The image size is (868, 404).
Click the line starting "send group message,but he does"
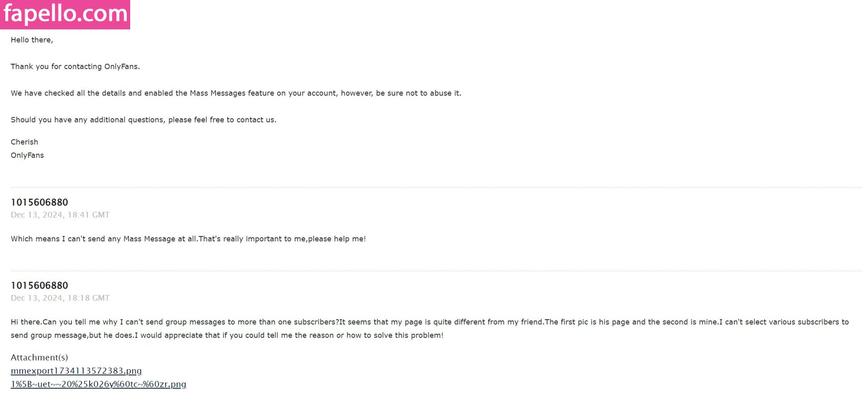click(227, 335)
